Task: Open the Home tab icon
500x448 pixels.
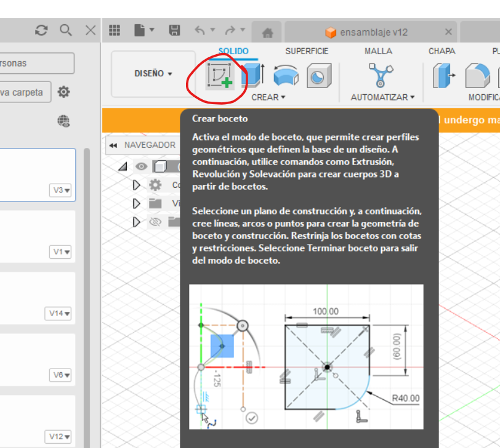Action: point(267,32)
